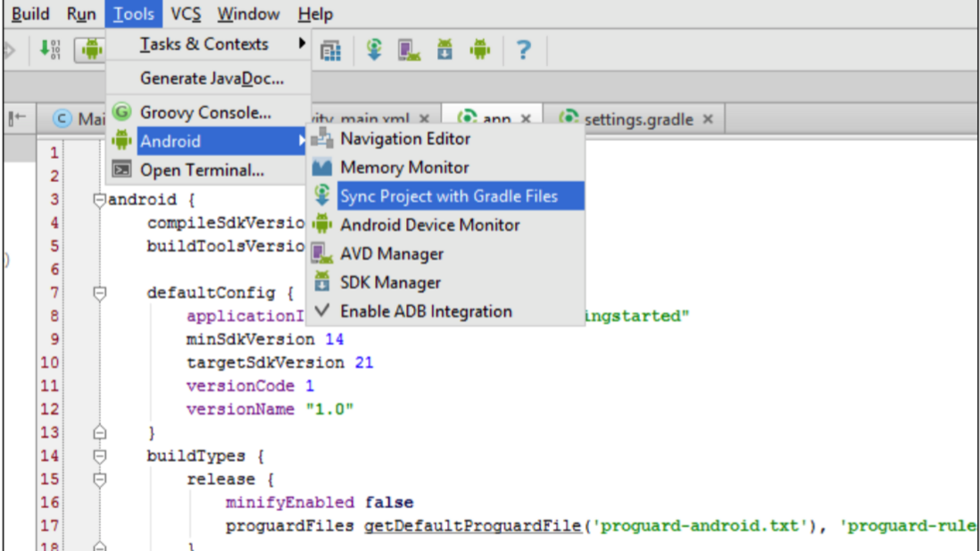
Task: Click line number 16 in gutter
Action: point(49,503)
